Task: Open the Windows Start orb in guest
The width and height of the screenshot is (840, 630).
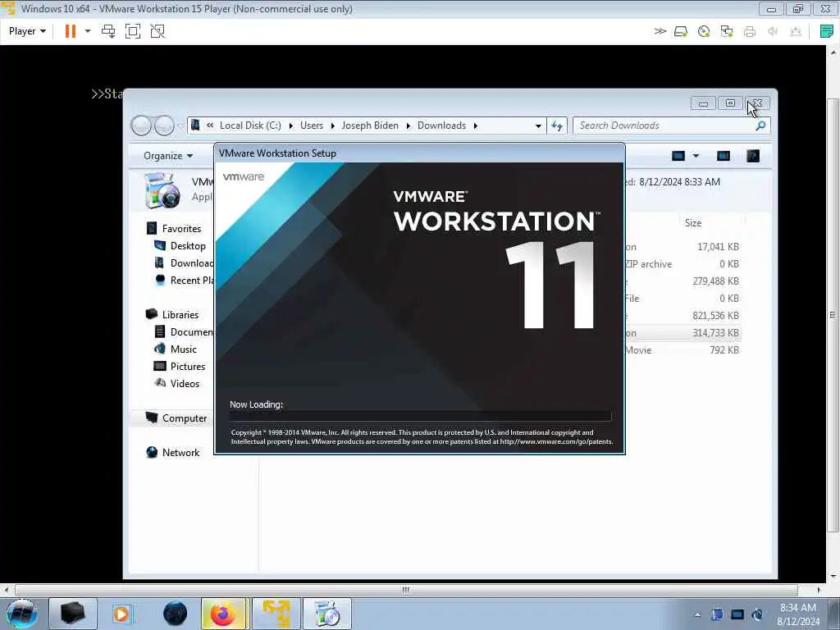Action: coord(22,614)
